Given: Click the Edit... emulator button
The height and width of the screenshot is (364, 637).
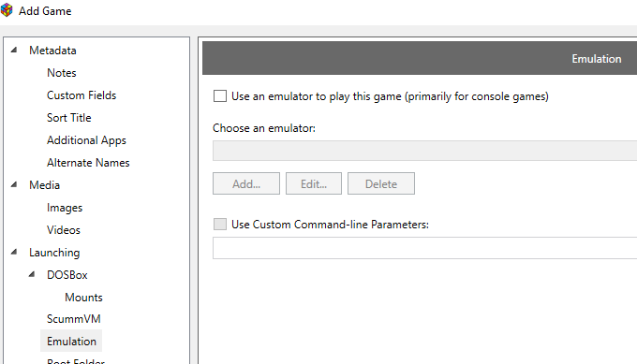Looking at the screenshot, I should coord(314,183).
